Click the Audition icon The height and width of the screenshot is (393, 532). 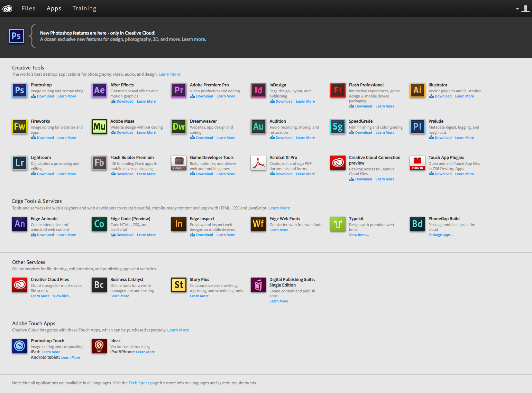click(x=258, y=127)
